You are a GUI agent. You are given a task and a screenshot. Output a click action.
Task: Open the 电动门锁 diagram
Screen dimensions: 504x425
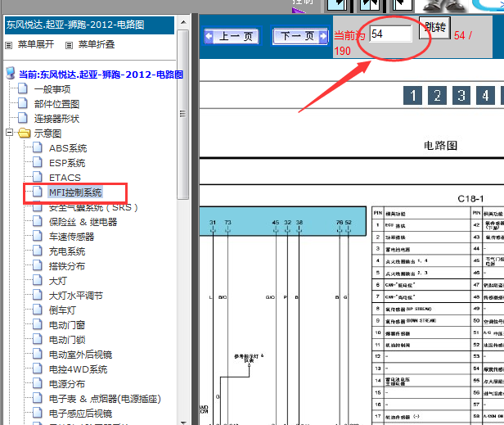tap(67, 340)
